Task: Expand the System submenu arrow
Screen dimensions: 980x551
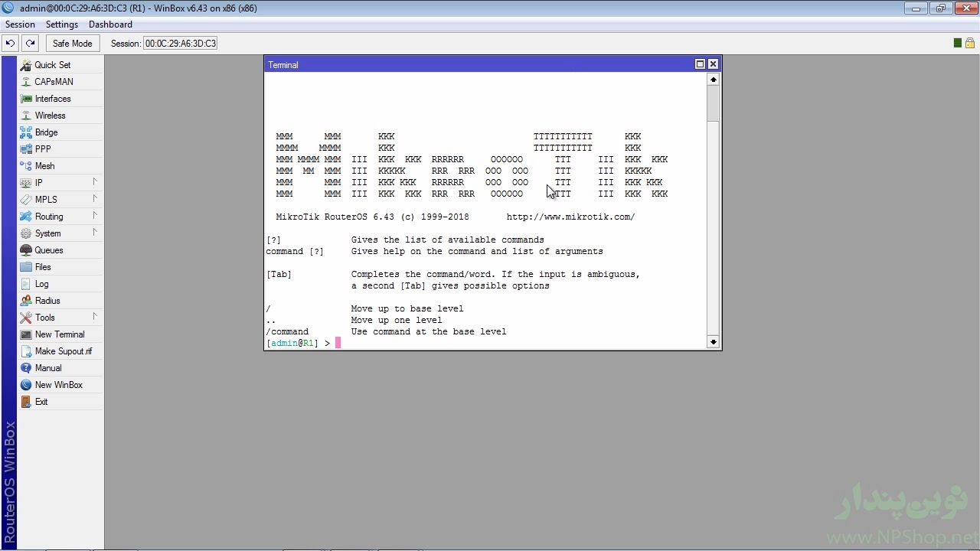Action: point(95,233)
